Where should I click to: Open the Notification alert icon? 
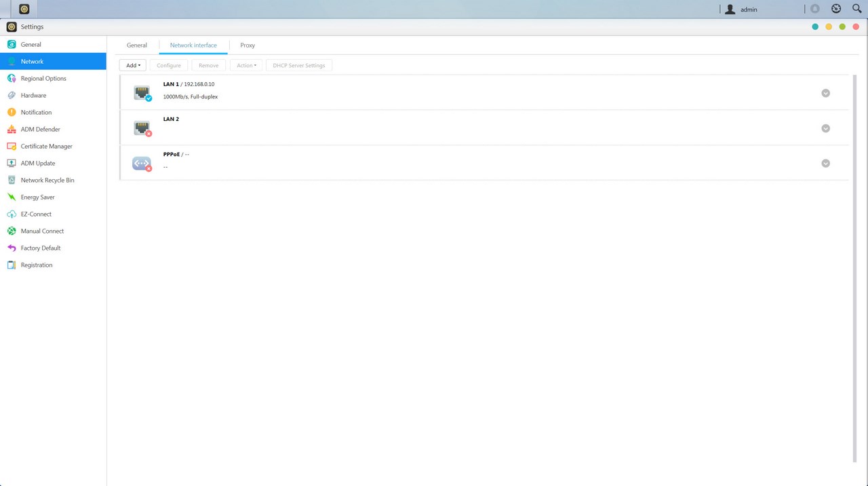tap(12, 113)
